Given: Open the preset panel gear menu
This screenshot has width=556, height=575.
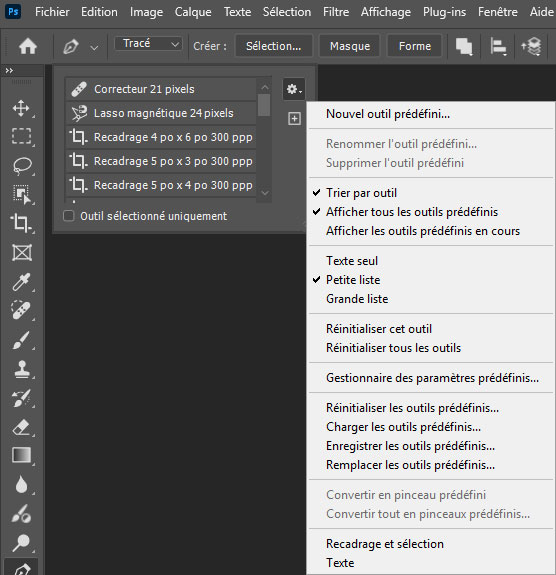Looking at the screenshot, I should 294,89.
